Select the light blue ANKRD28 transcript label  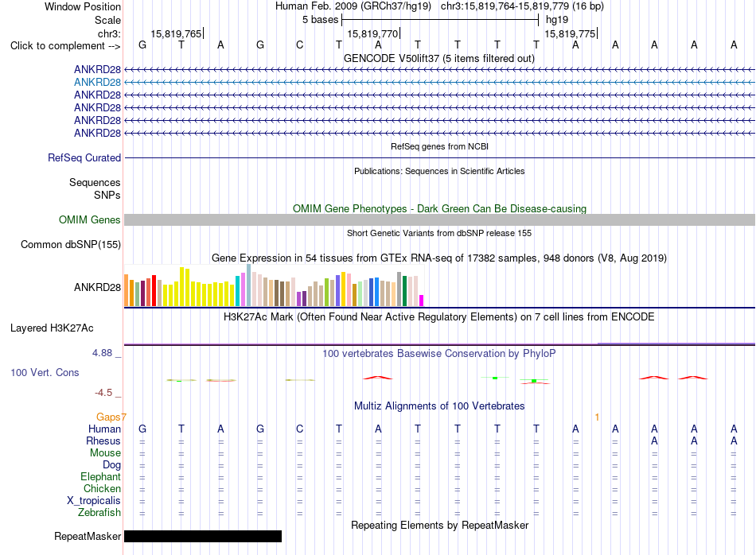pyautogui.click(x=97, y=83)
